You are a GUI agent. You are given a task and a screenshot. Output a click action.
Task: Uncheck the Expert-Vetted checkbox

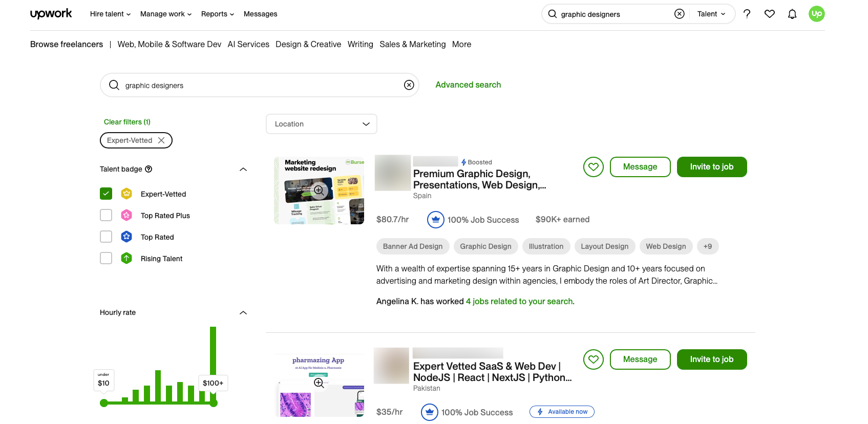106,194
